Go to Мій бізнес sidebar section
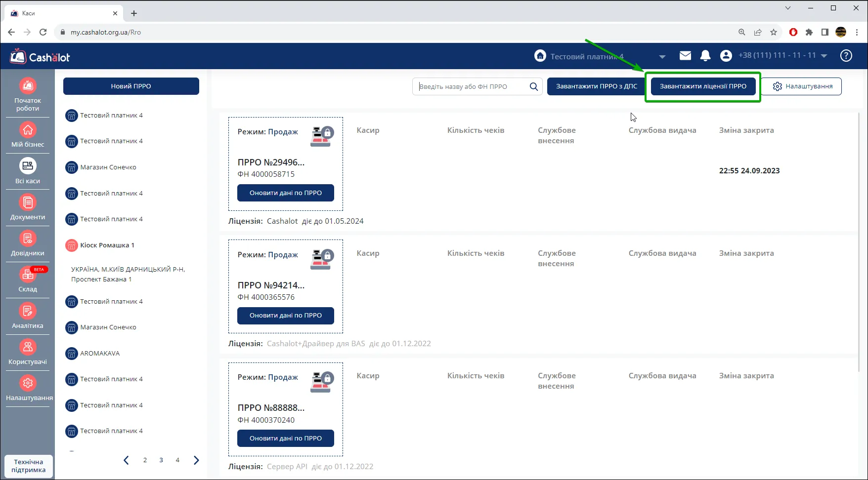Screen dimensions: 868x480 (x=28, y=135)
